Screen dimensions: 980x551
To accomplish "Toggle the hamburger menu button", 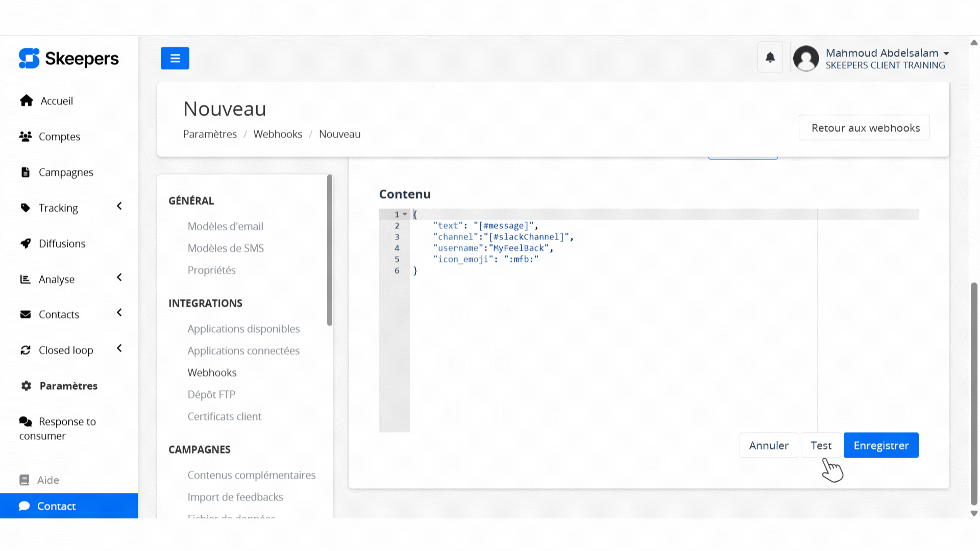I will [x=175, y=58].
